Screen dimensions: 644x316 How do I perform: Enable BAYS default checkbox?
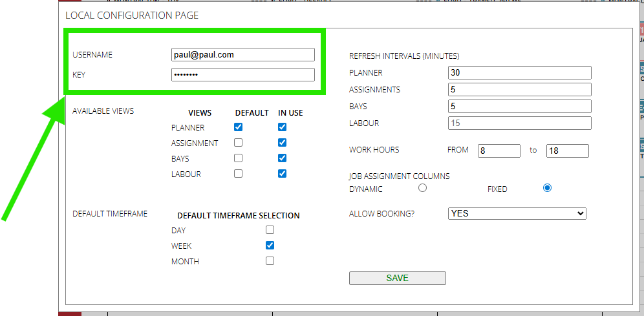click(238, 158)
